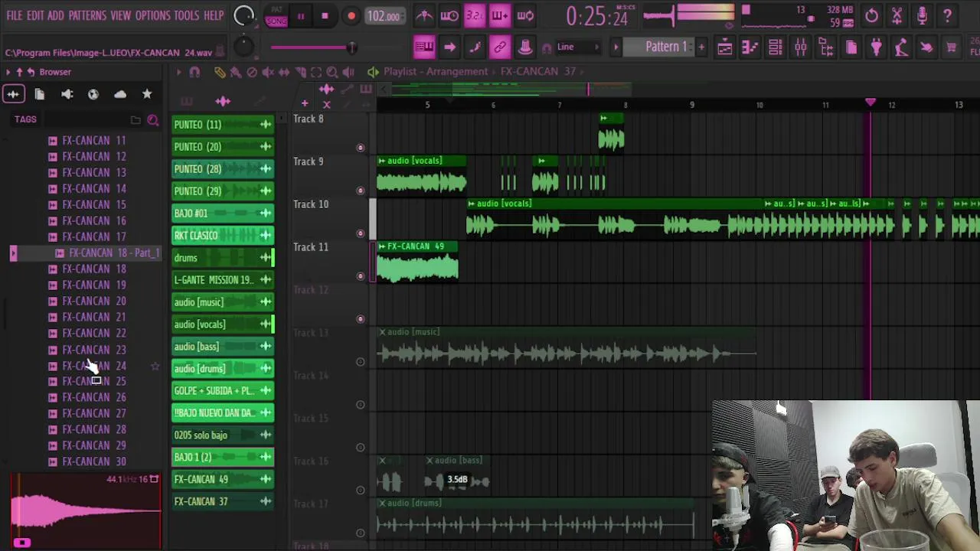Select audio [vocals] clip in picker

coord(222,324)
